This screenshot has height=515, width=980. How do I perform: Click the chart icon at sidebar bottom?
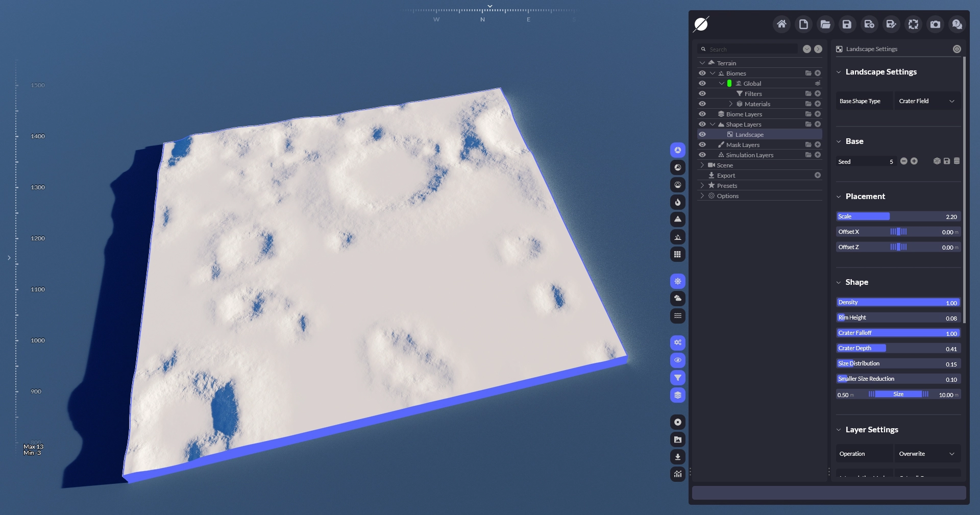click(677, 474)
